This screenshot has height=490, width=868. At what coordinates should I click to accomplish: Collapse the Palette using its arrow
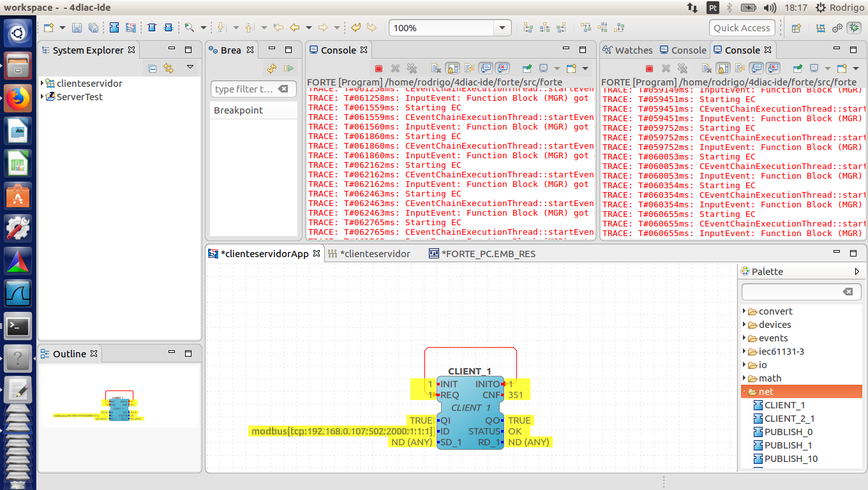tap(857, 271)
